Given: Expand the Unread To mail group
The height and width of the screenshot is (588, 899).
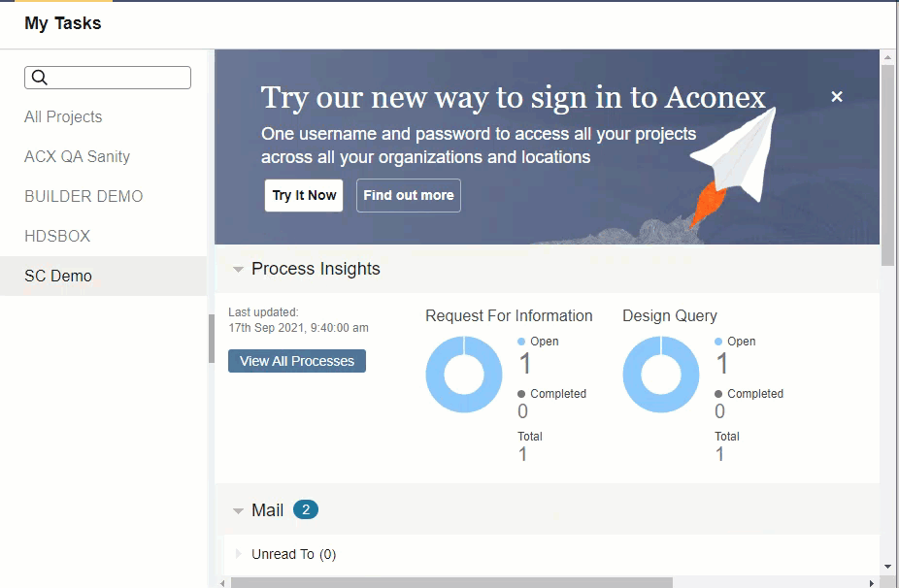Looking at the screenshot, I should [x=238, y=554].
